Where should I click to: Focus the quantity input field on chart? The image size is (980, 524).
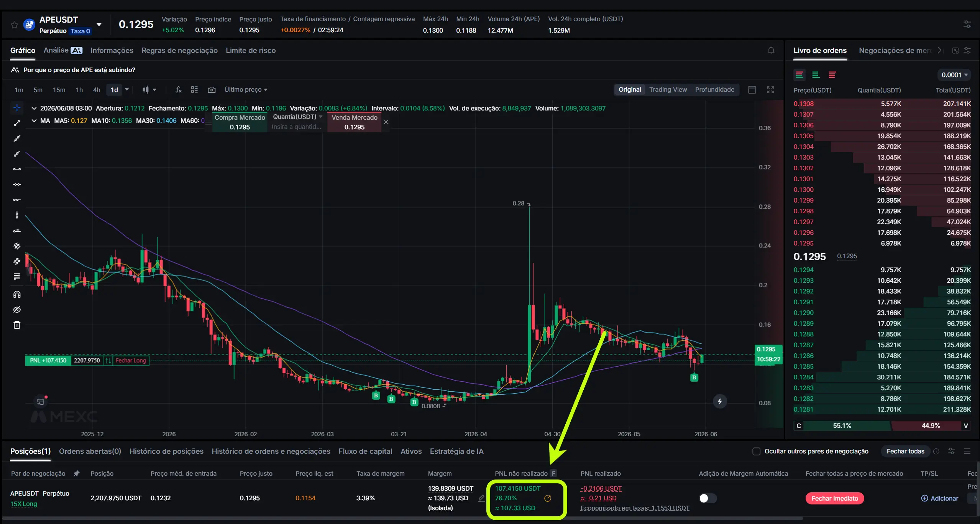(297, 127)
